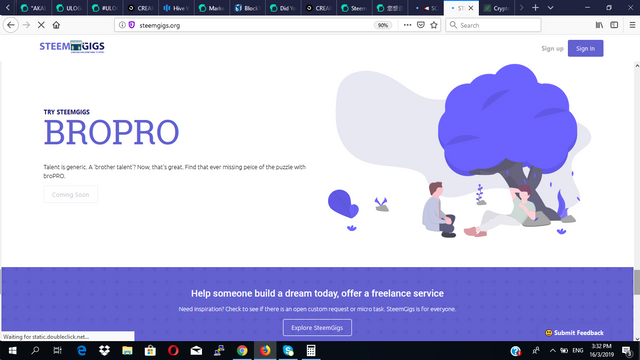This screenshot has width=640, height=360.
Task: Open the Sign up link
Action: (552, 49)
